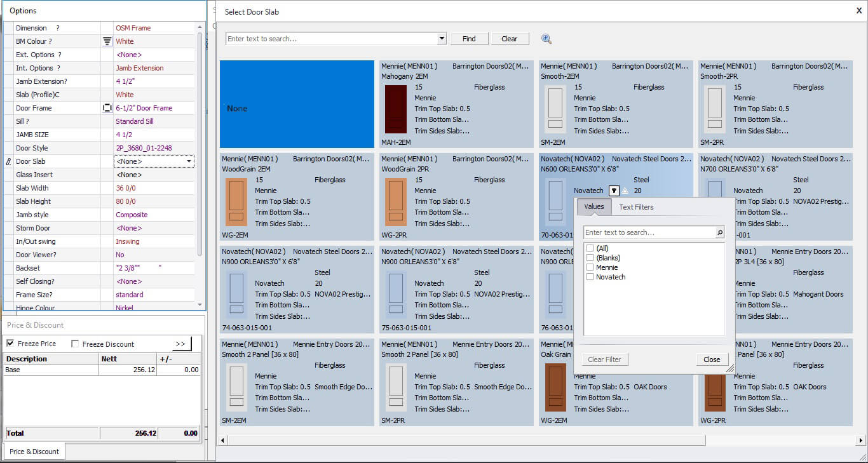
Task: Expand the search text history dropdown
Action: pyautogui.click(x=442, y=39)
